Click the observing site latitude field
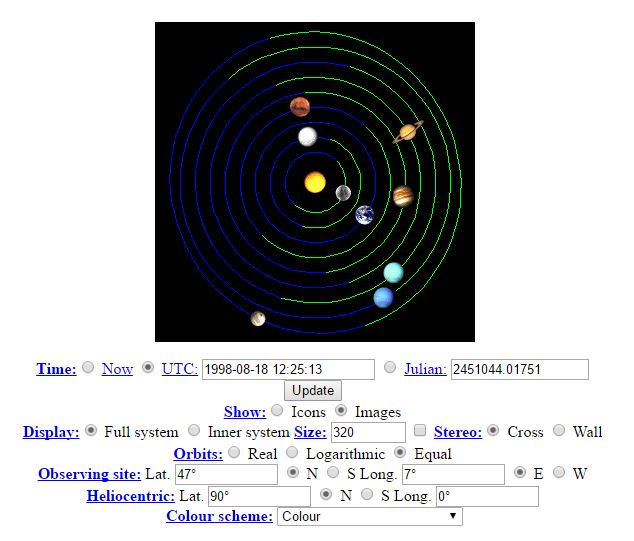 [x=226, y=474]
